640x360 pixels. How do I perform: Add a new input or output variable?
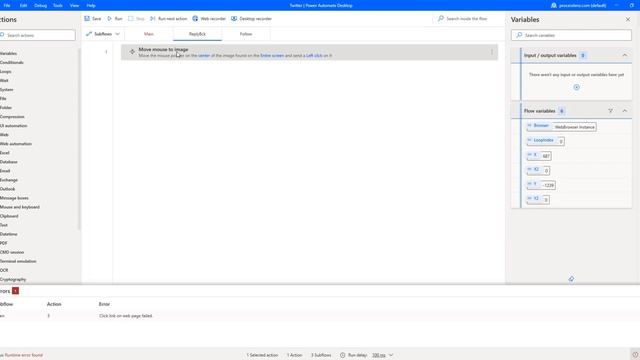tap(576, 87)
